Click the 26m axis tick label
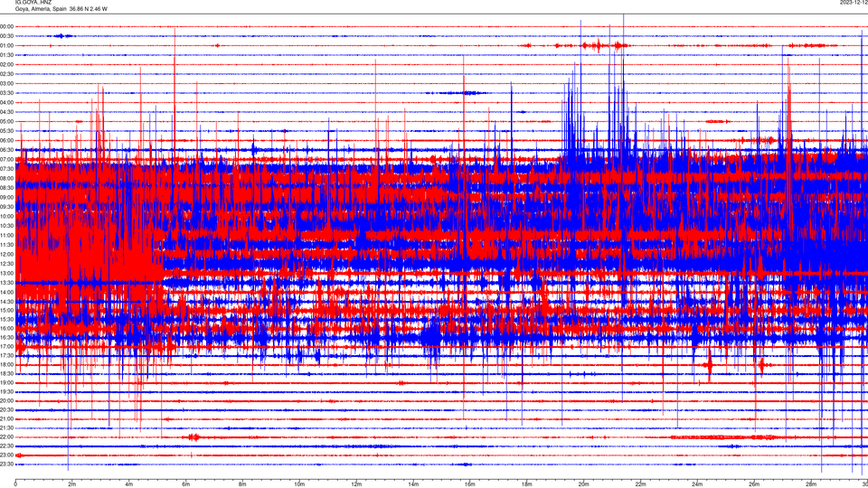 pos(753,484)
